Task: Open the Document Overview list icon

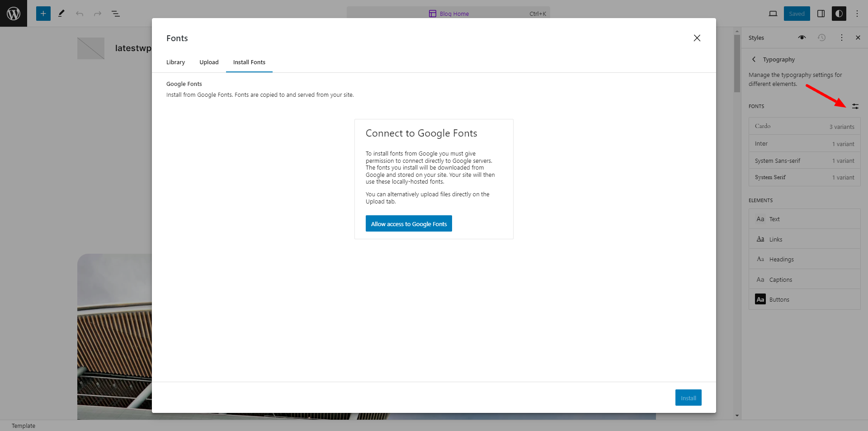Action: pos(116,14)
